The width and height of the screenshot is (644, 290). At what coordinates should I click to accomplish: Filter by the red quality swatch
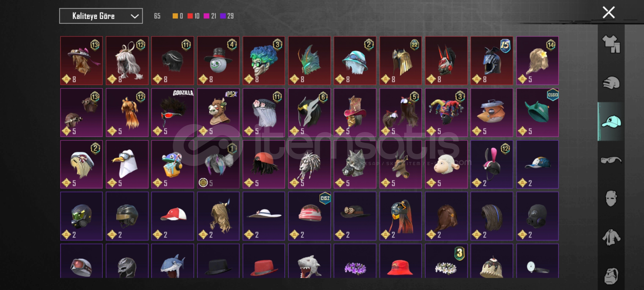point(190,16)
